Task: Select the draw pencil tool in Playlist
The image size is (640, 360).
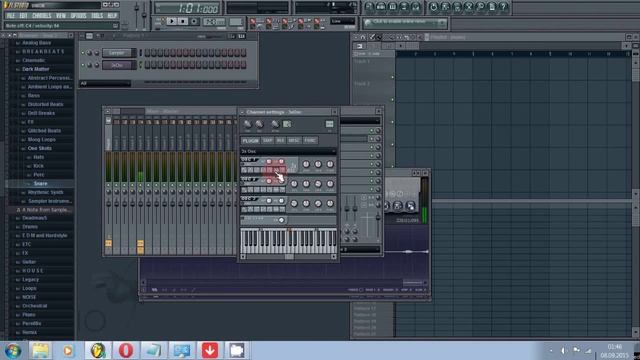Action: [372, 37]
